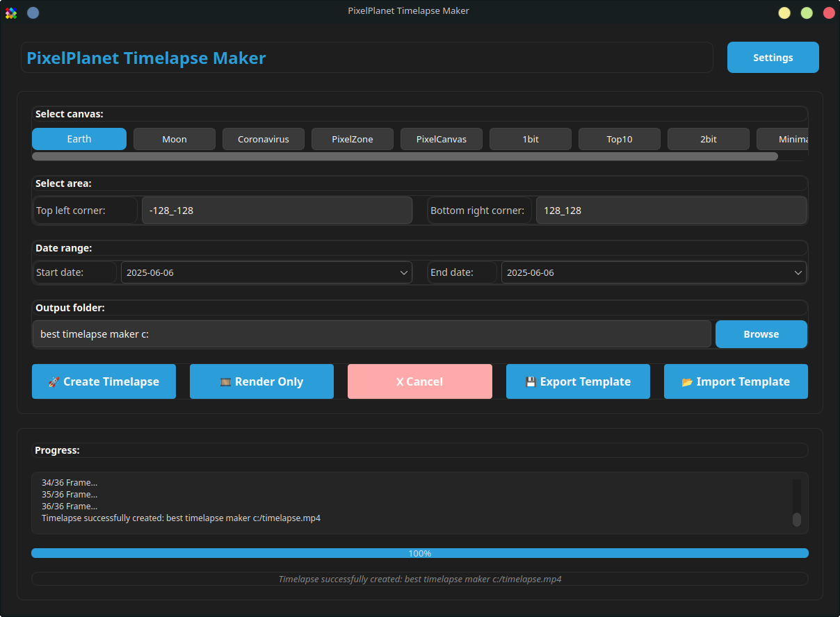The width and height of the screenshot is (840, 617).
Task: Click the floppy disk icon on Export Template
Action: 531,381
